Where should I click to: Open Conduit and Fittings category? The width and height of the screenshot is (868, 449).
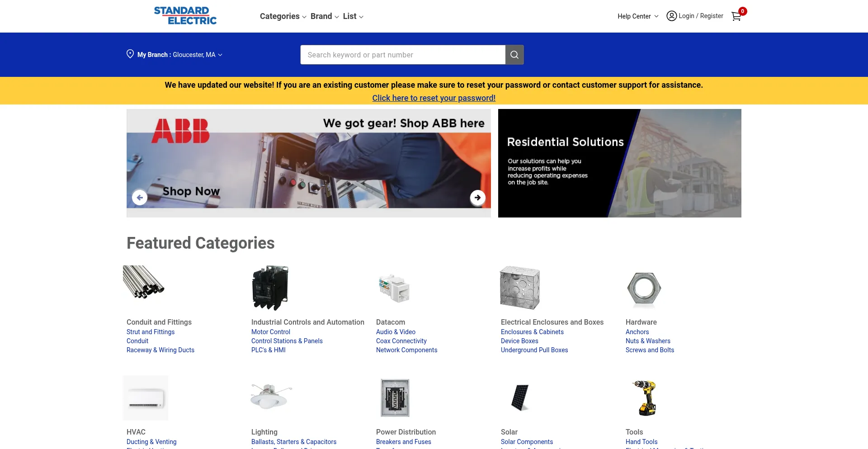159,322
